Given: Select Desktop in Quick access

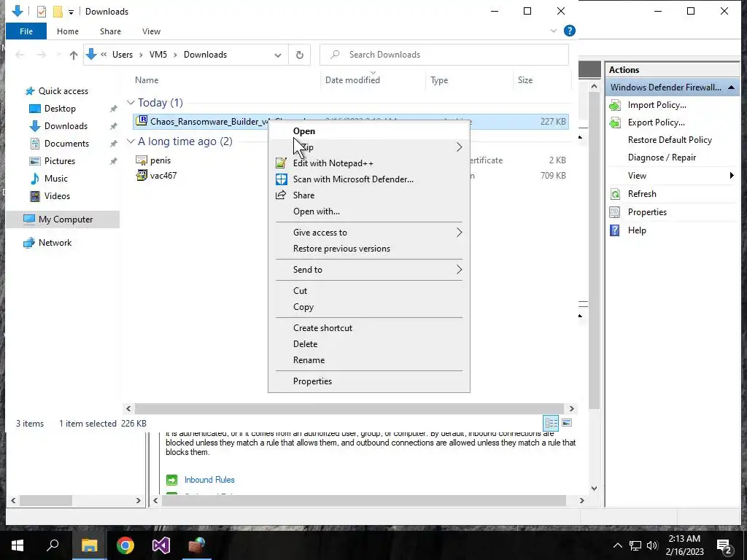Looking at the screenshot, I should tap(60, 109).
